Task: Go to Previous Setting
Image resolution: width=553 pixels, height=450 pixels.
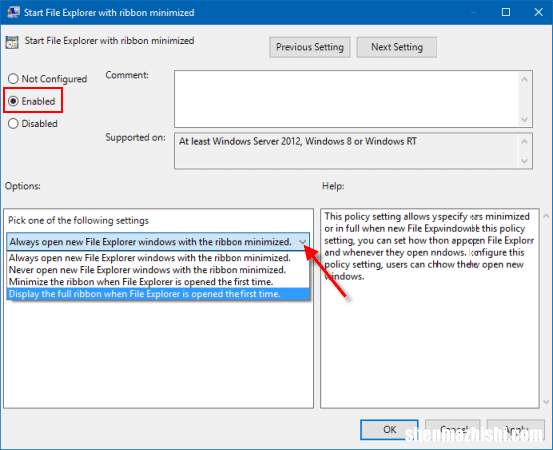Action: (310, 47)
